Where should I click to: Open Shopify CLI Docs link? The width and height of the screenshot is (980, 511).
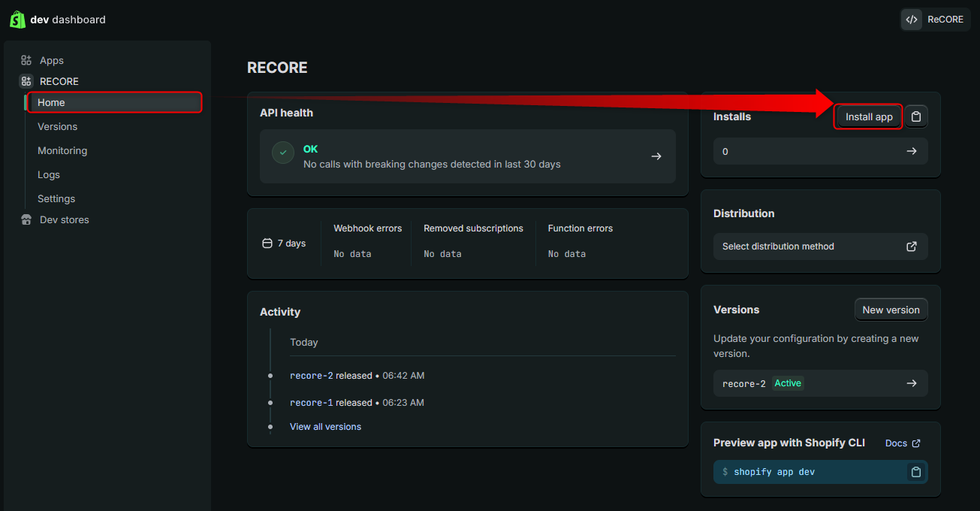tap(903, 443)
